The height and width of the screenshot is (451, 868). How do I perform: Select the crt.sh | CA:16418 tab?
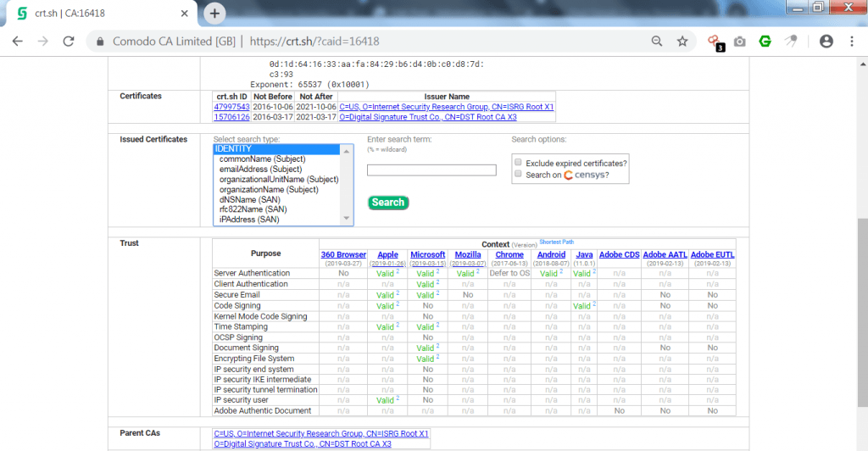click(x=100, y=14)
